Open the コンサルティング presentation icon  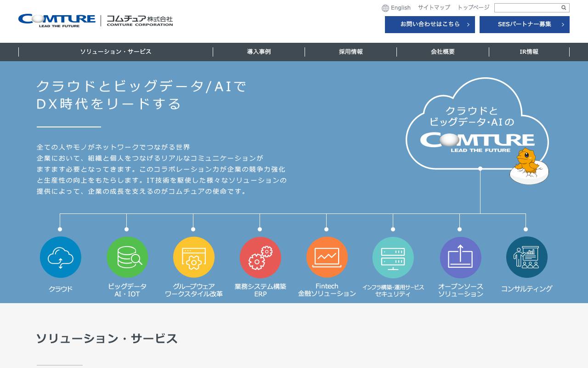(x=526, y=257)
